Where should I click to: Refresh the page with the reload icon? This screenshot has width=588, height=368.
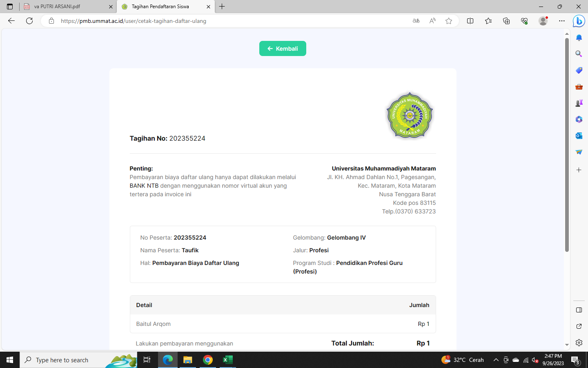click(29, 21)
